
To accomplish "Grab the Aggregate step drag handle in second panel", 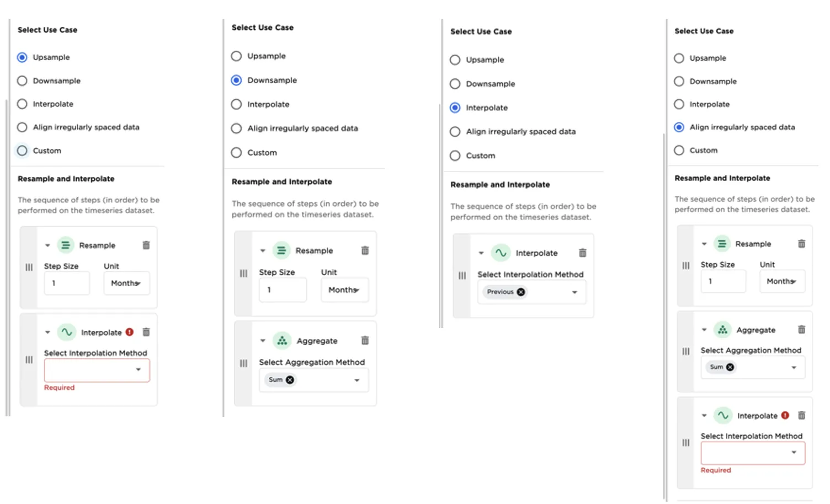I will point(243,363).
